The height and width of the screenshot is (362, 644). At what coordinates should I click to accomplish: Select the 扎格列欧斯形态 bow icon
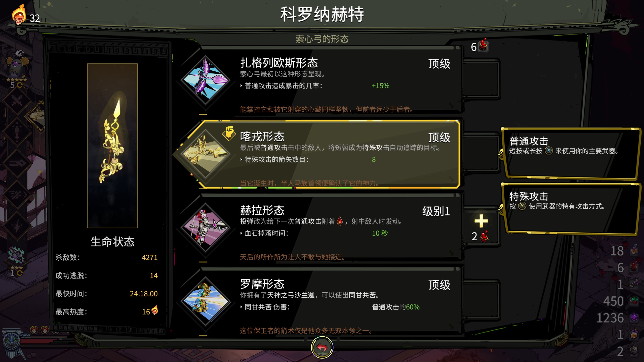pyautogui.click(x=206, y=80)
